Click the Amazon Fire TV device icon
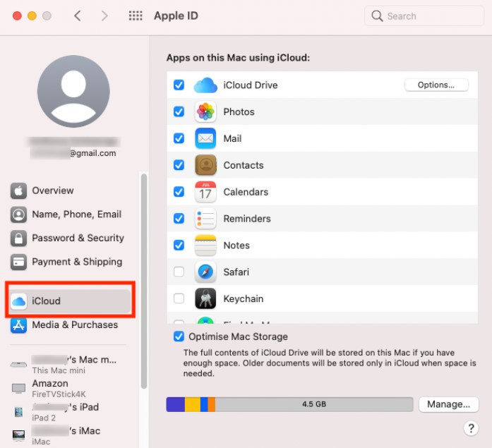Image resolution: width=492 pixels, height=448 pixels. point(18,389)
